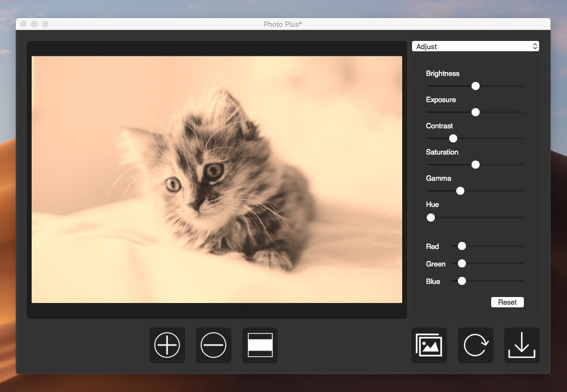Click the Exposure slider knob

(475, 112)
